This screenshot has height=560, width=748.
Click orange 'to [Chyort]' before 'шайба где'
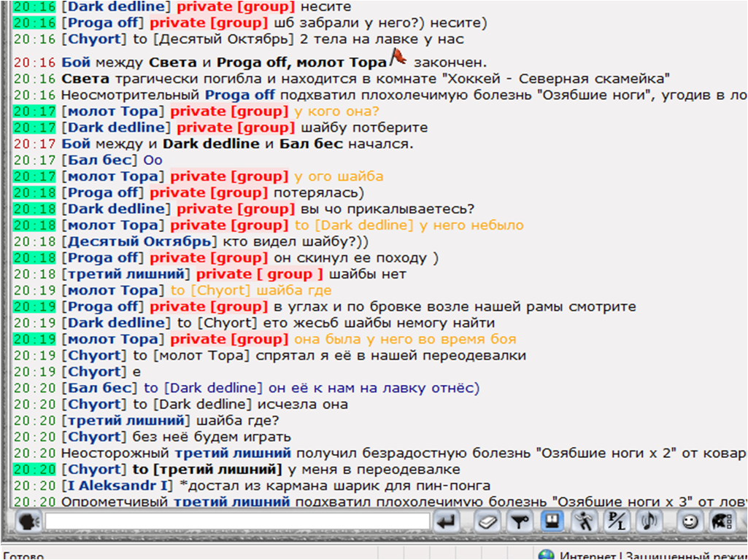click(x=210, y=290)
